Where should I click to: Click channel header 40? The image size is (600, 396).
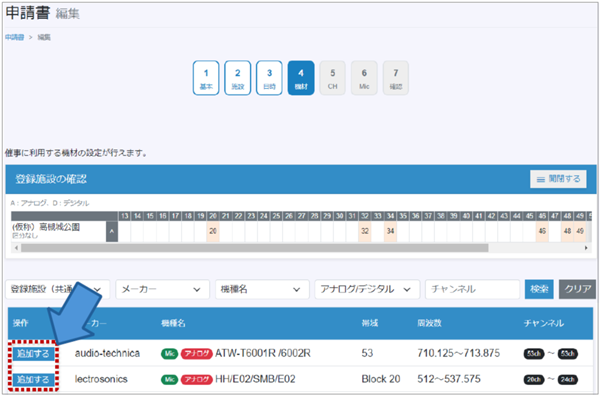(466, 216)
